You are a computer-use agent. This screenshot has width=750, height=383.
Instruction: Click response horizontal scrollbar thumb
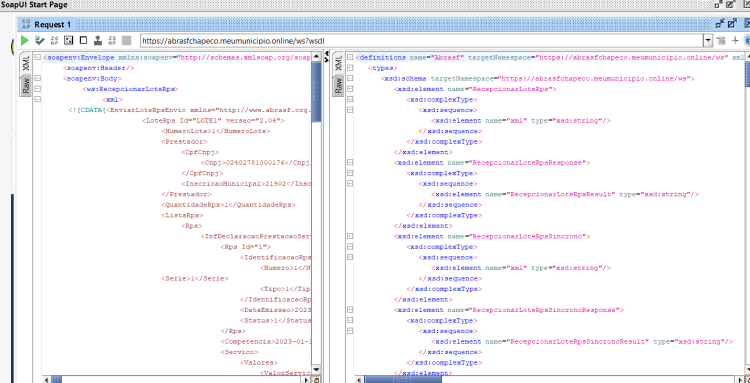(403, 380)
